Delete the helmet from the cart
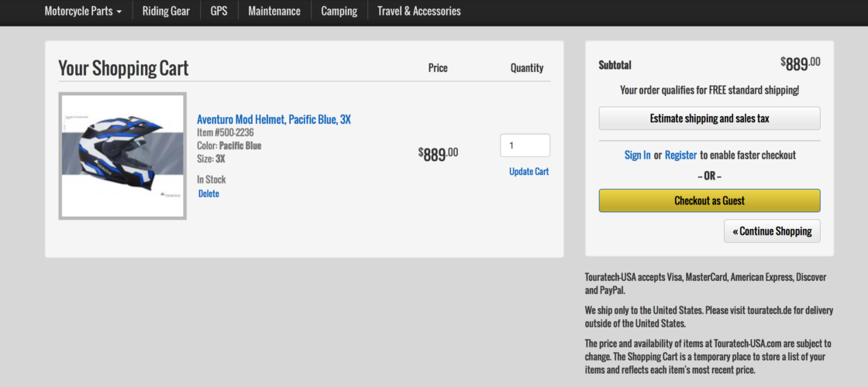The width and height of the screenshot is (868, 387). point(208,193)
